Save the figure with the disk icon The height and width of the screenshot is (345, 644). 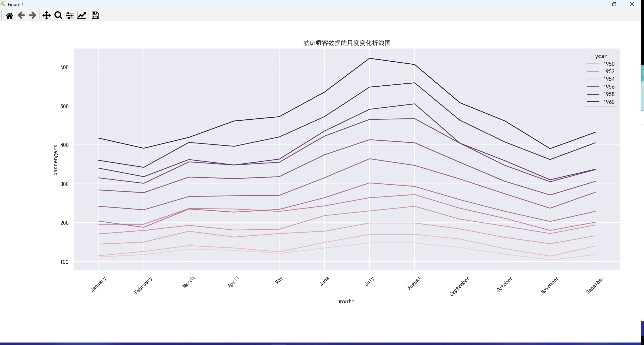point(95,16)
